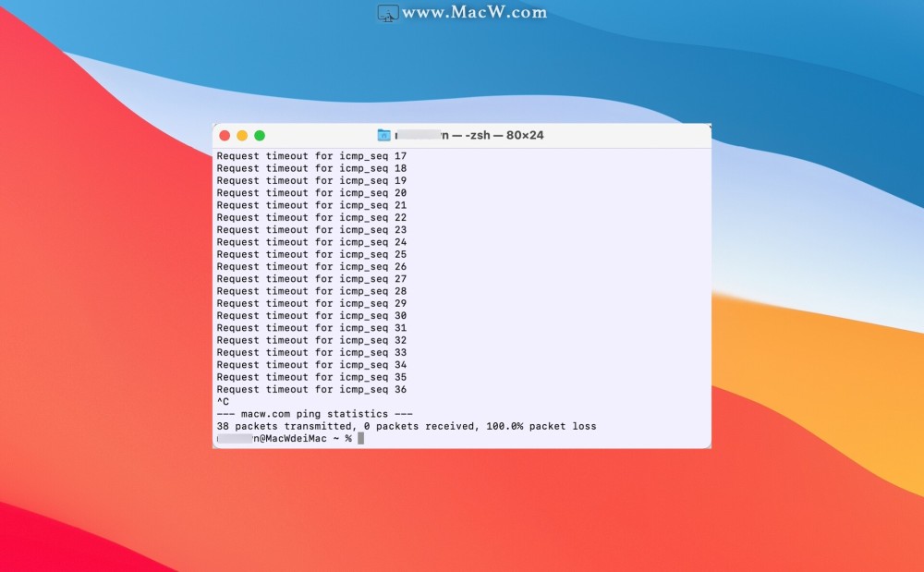Viewport: 924px width, 572px height.
Task: Click the line 'Request timeout for icmp_seq 20'
Action: (x=311, y=193)
